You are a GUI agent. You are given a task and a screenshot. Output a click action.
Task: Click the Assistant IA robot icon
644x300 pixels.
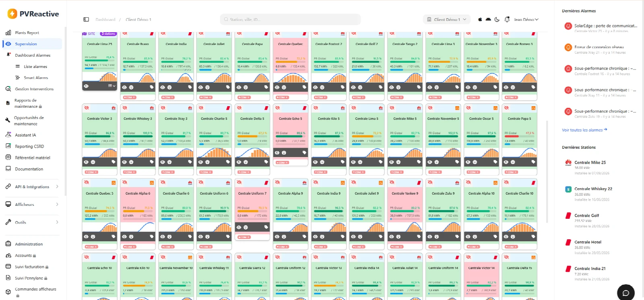(8, 135)
